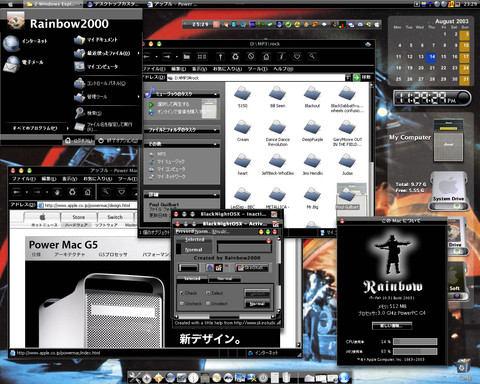Click the green Go arrow button

(356, 78)
